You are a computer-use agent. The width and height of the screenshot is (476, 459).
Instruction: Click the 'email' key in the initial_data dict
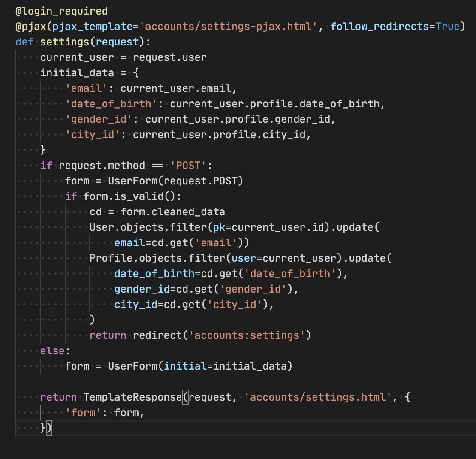pyautogui.click(x=86, y=88)
